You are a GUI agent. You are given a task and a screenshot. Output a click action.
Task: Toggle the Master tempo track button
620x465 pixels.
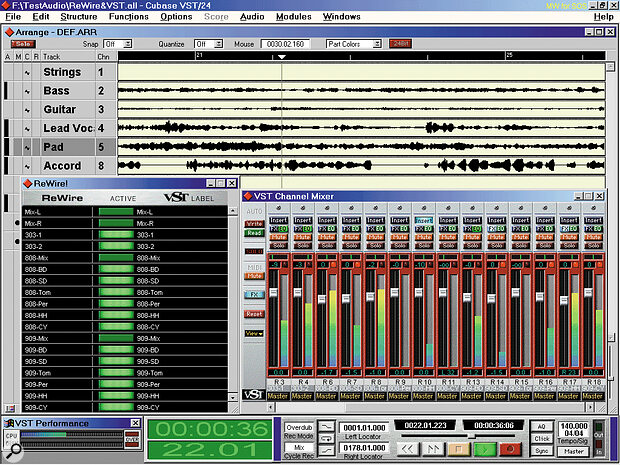[573, 451]
